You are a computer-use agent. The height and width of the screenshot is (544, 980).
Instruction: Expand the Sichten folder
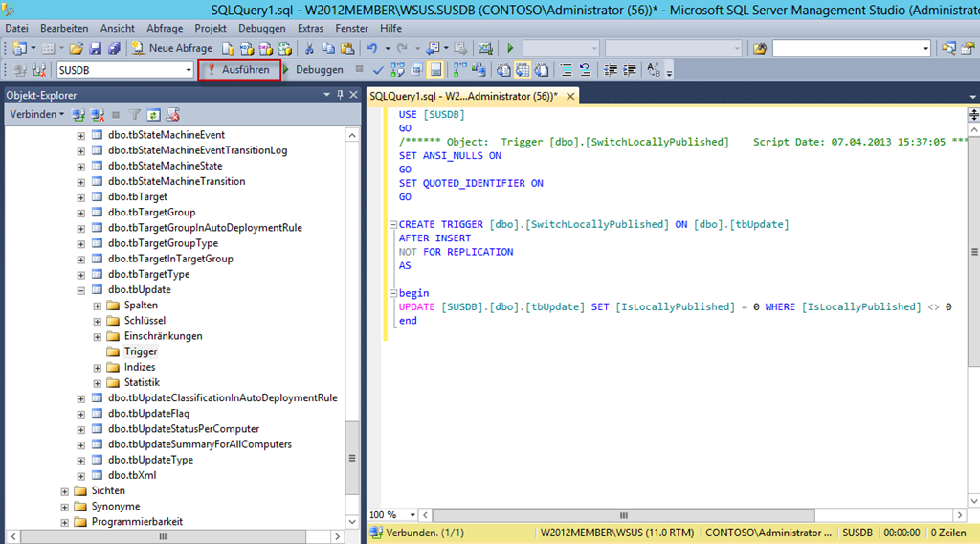[x=64, y=491]
